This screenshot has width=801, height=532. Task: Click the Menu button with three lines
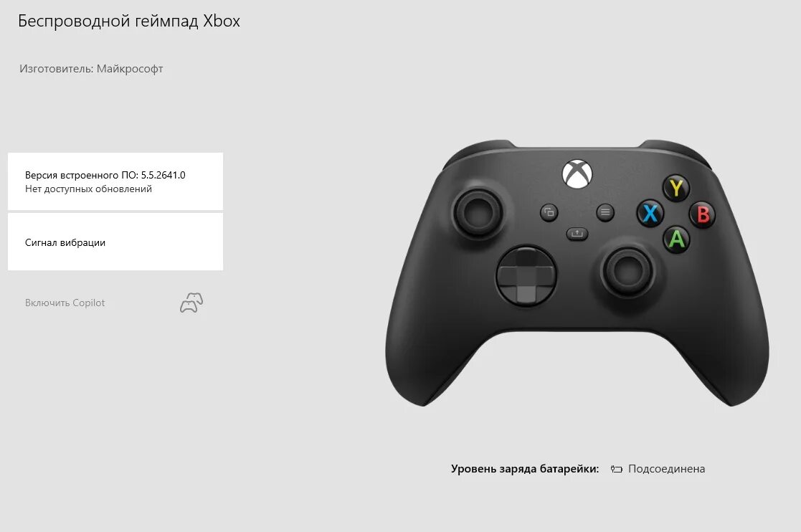pyautogui.click(x=605, y=212)
